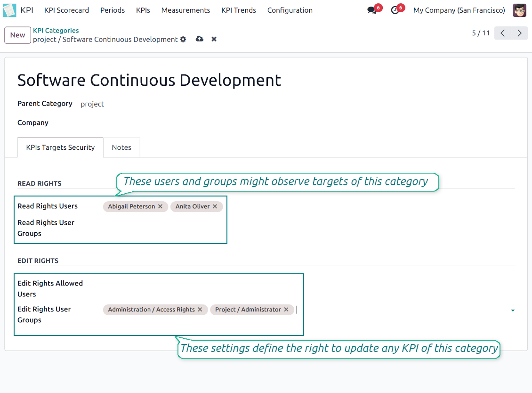
Task: Expand the Edit Rights User Groups dropdown
Action: [513, 310]
